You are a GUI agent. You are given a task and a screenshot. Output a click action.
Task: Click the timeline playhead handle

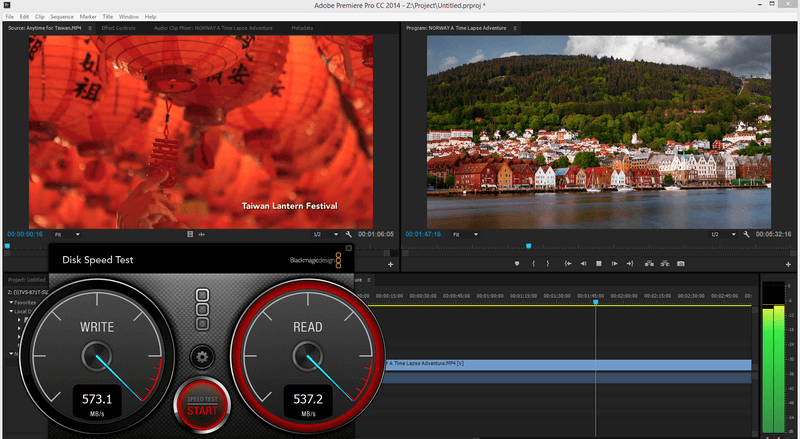pos(595,303)
